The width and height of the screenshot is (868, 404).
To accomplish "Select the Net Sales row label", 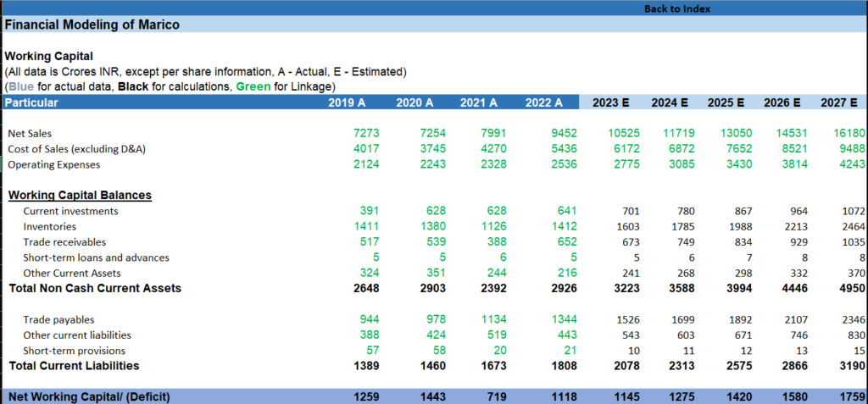I will click(31, 133).
